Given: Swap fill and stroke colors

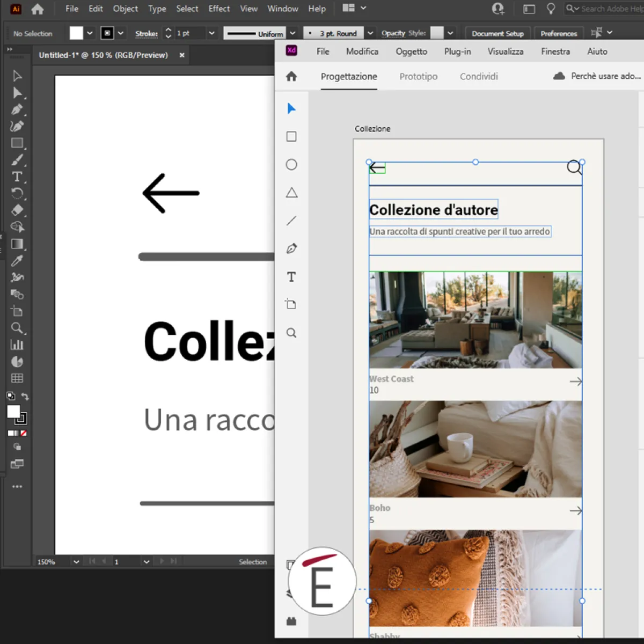Looking at the screenshot, I should point(25,397).
